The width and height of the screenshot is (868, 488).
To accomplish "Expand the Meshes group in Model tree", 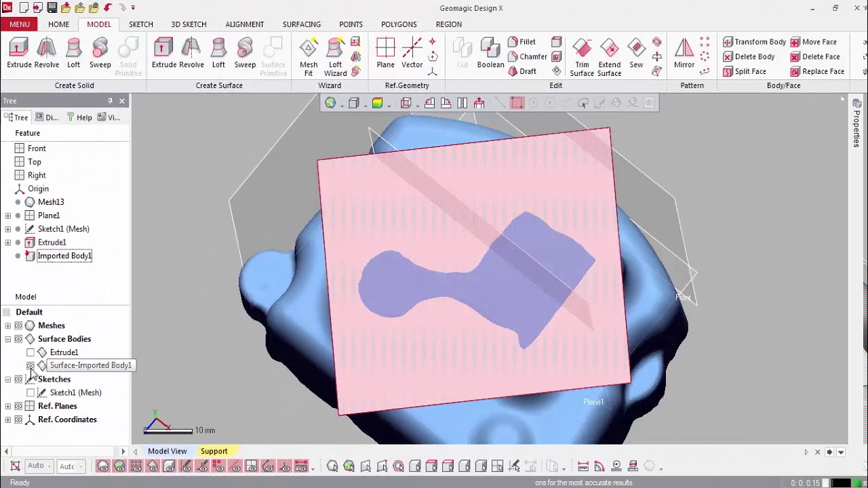I will coord(7,325).
